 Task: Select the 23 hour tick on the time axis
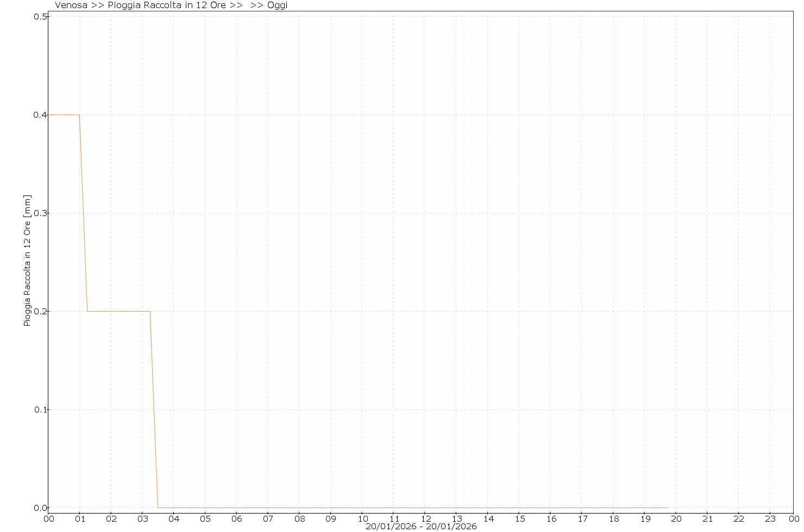[770, 518]
